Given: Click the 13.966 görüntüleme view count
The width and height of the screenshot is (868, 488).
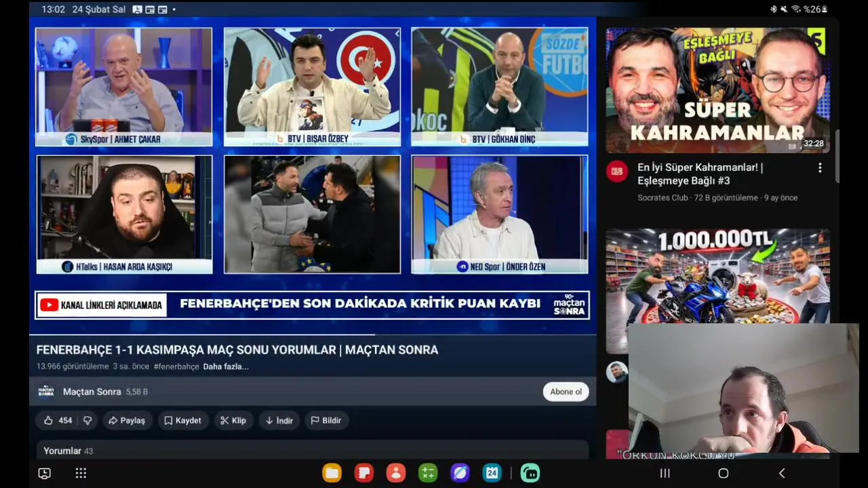Looking at the screenshot, I should click(x=73, y=367).
